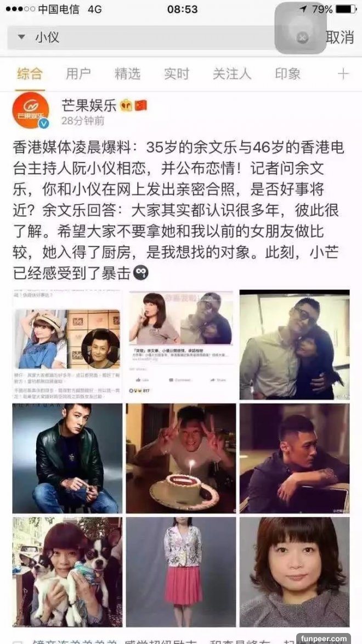Open the woman's portrait in grey sweater
Viewport: 362px width, 644px height.
(x=295, y=572)
